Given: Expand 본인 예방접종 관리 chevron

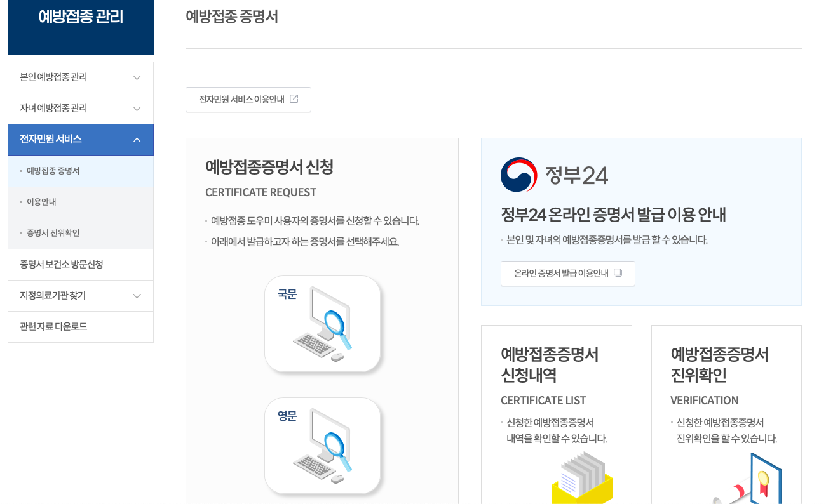Looking at the screenshot, I should [x=137, y=77].
